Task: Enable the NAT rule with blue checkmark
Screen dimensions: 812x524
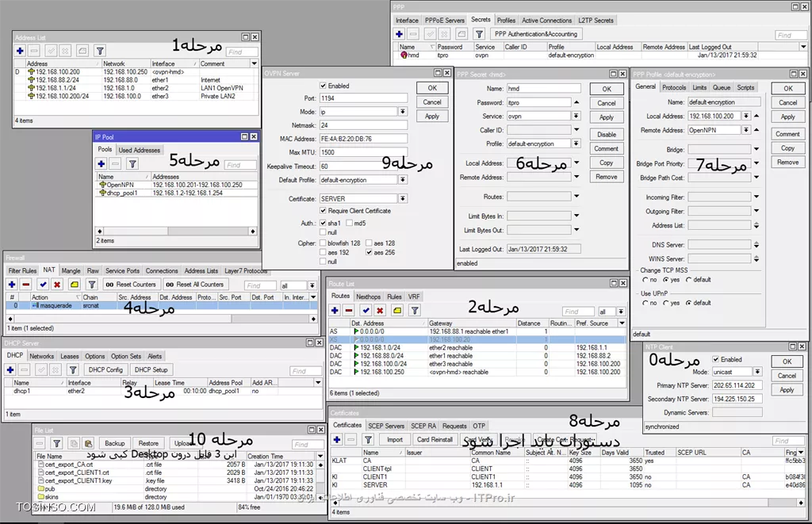Action: 43,285
